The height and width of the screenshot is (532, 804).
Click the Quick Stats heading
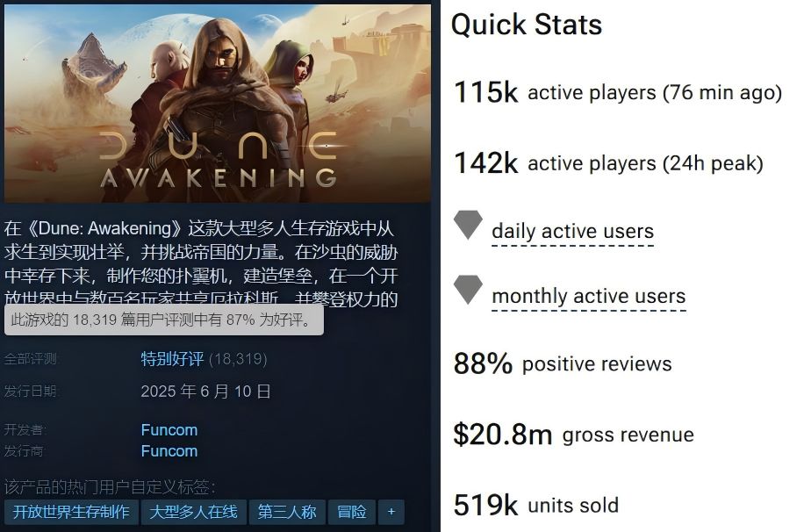(x=527, y=25)
